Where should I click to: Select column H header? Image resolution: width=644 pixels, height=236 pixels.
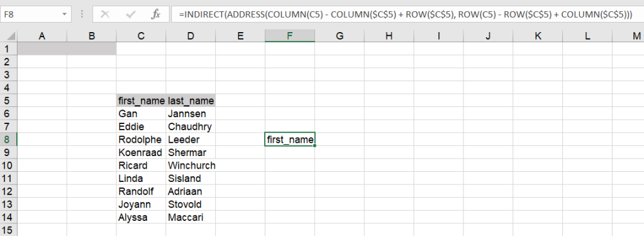tap(389, 36)
